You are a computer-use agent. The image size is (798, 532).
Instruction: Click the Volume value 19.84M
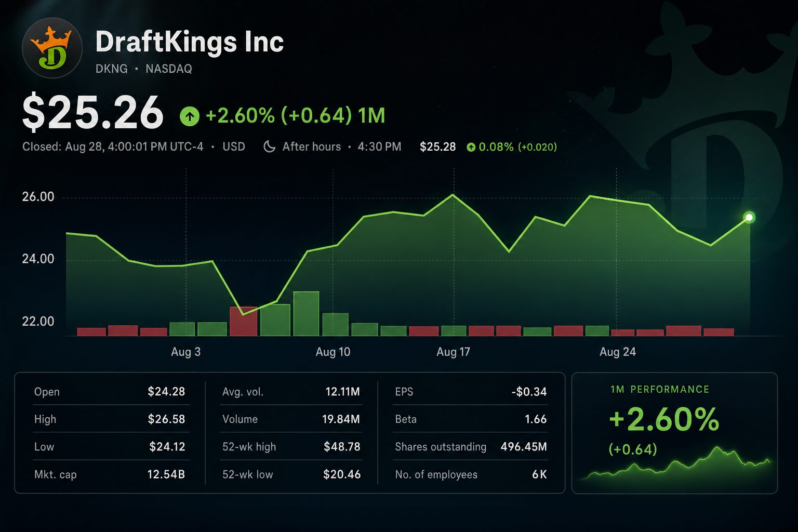(x=341, y=419)
